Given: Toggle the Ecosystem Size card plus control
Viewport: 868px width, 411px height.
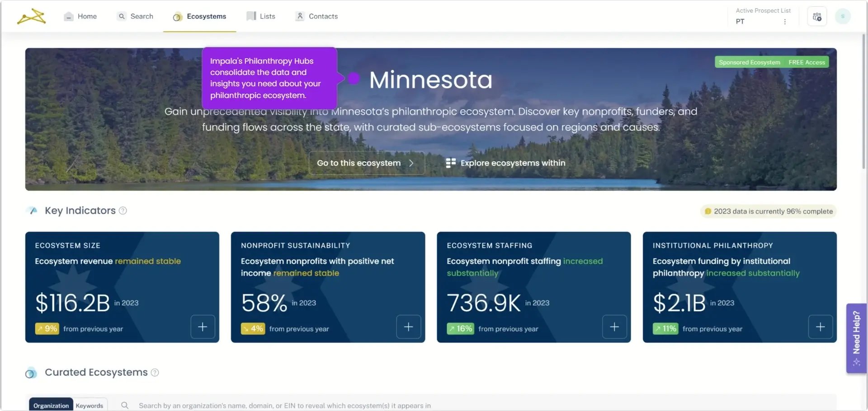Looking at the screenshot, I should (203, 327).
